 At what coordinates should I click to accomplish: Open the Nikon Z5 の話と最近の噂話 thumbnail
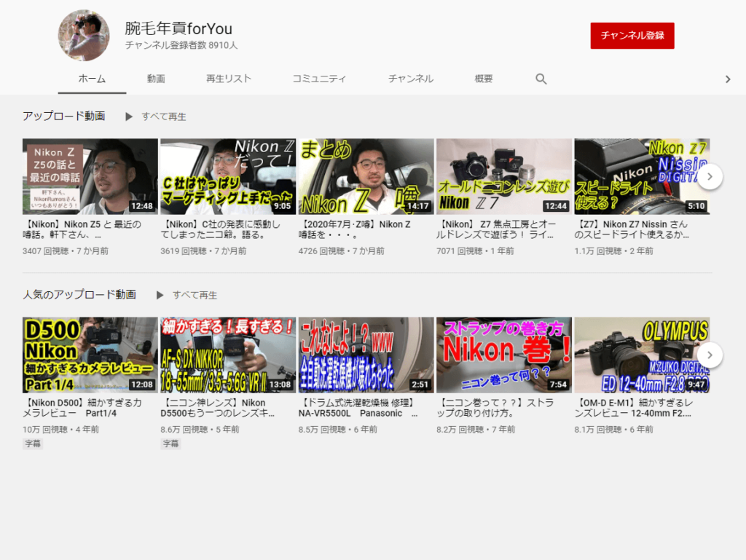click(90, 176)
